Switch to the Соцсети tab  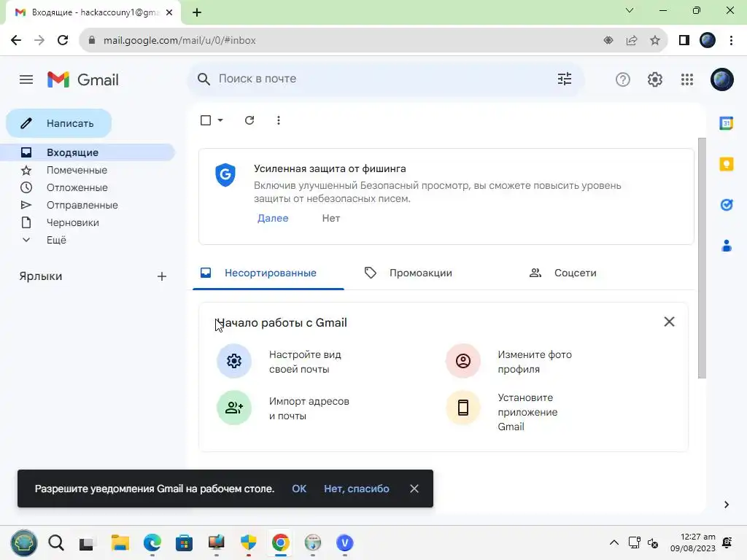pos(575,273)
